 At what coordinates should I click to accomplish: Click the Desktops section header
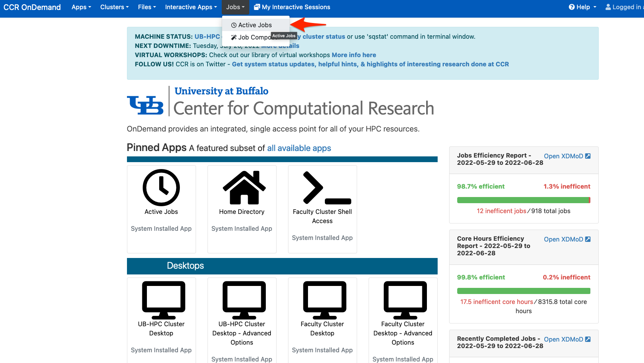(282, 266)
